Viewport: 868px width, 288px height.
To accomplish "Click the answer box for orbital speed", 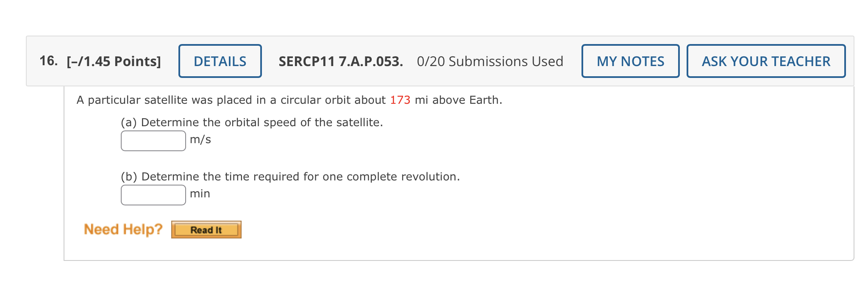I will (x=153, y=140).
